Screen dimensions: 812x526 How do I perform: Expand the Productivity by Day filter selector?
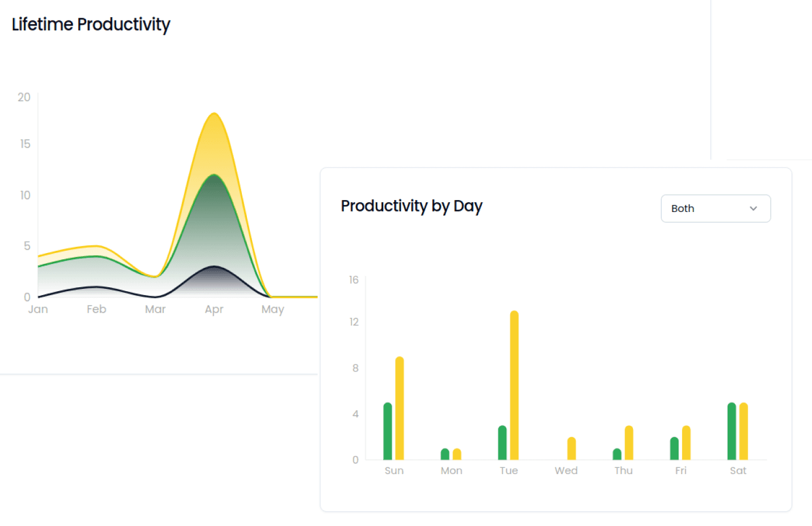(715, 209)
